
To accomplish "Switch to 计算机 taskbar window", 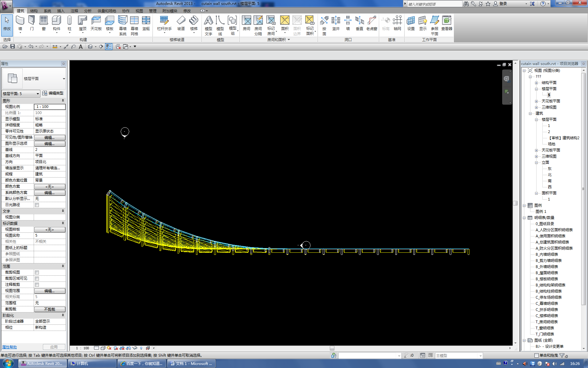I will coord(92,363).
